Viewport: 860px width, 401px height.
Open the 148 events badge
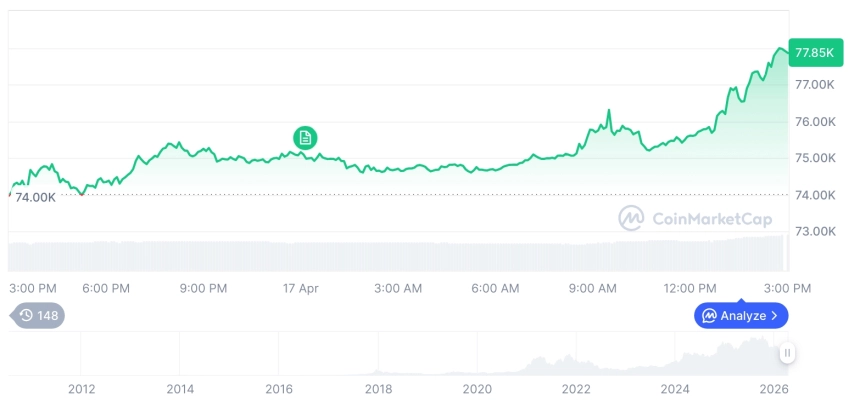39,316
